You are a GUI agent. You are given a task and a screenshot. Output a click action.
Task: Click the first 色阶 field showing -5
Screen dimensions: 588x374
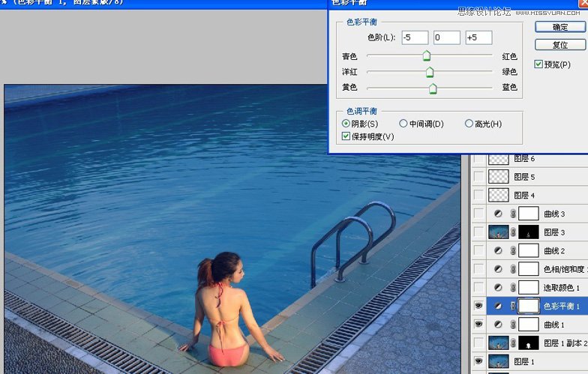(x=415, y=37)
